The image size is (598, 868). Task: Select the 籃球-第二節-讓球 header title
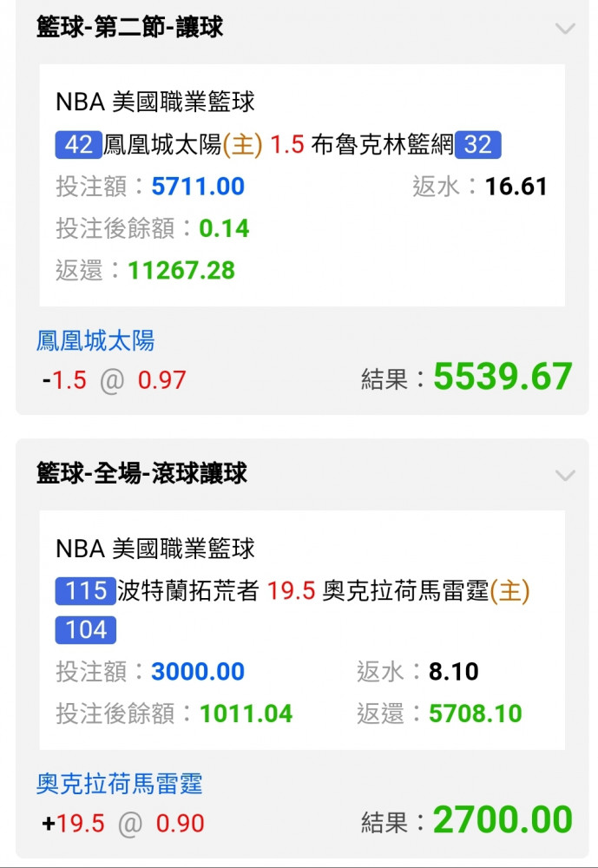coord(129,27)
